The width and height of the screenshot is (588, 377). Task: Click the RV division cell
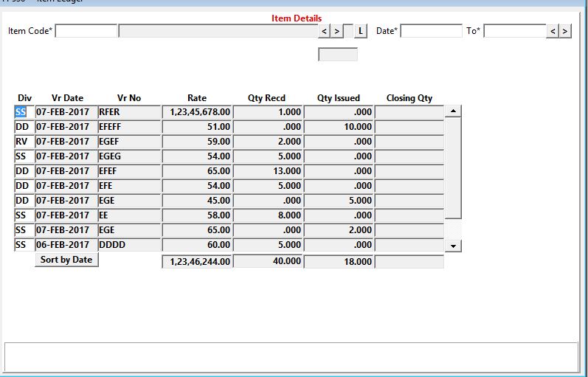tap(24, 142)
